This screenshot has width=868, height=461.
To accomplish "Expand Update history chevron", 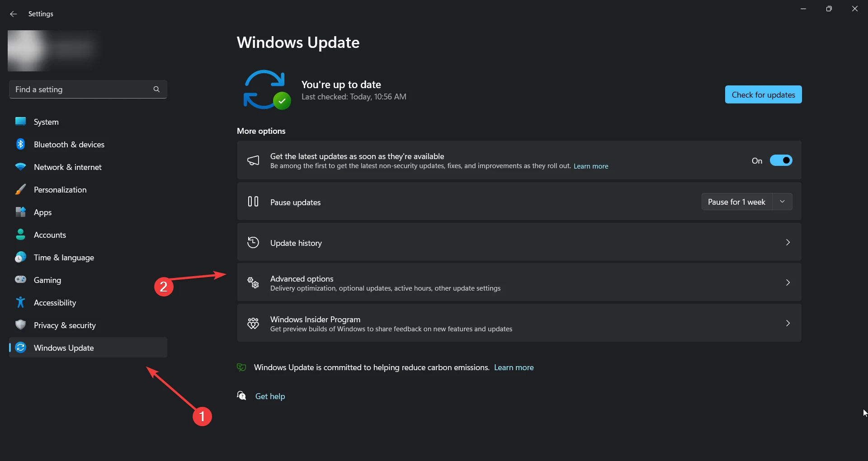I will click(x=788, y=243).
